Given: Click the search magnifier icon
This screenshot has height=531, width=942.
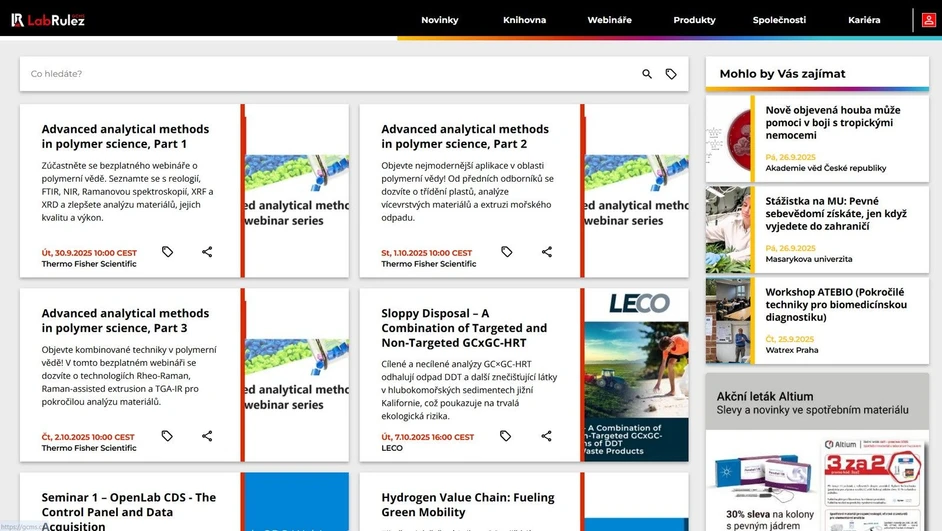Looking at the screenshot, I should (x=646, y=74).
